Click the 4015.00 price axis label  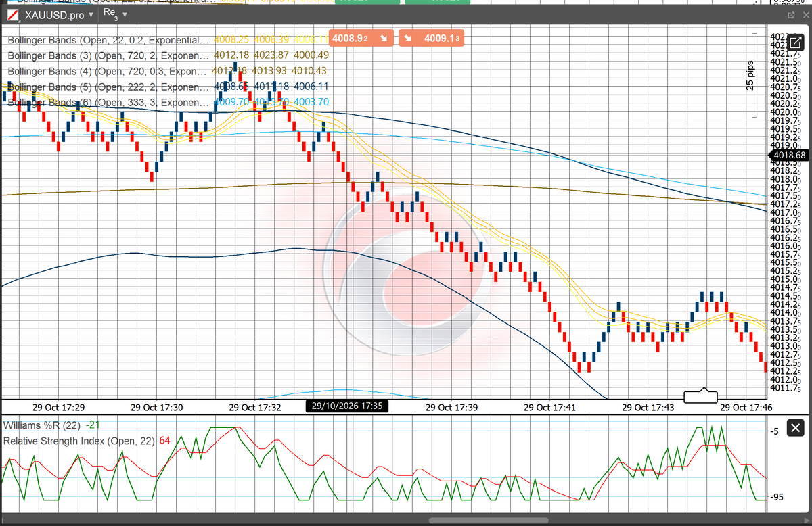[x=785, y=279]
